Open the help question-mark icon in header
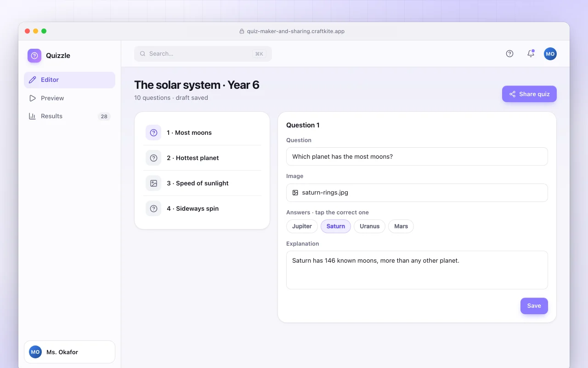This screenshot has height=368, width=588. tap(509, 54)
